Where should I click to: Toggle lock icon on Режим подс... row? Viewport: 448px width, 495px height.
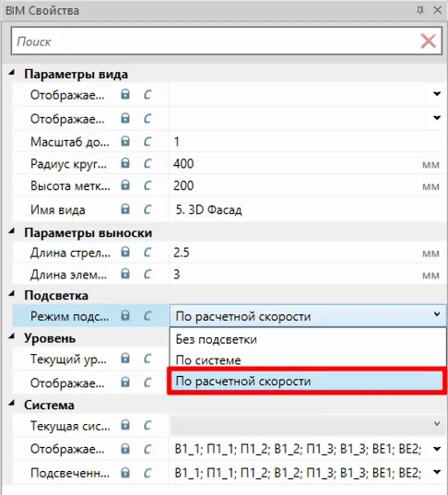click(x=125, y=315)
